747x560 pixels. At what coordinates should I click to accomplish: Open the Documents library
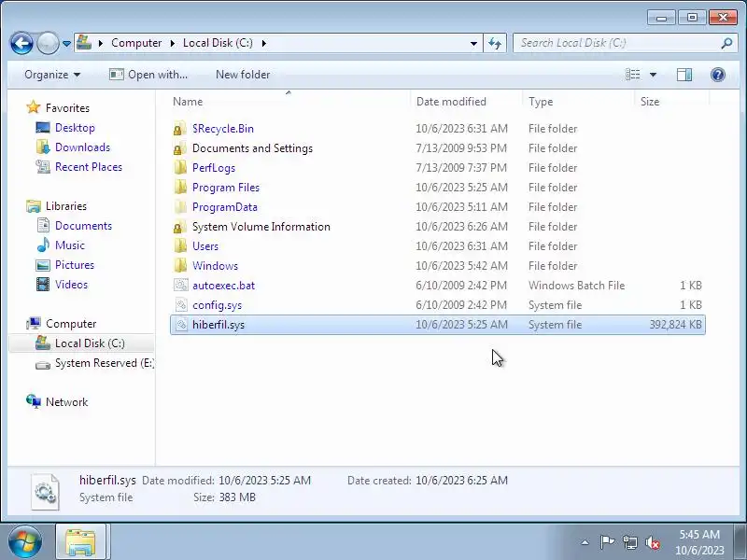(x=74, y=225)
